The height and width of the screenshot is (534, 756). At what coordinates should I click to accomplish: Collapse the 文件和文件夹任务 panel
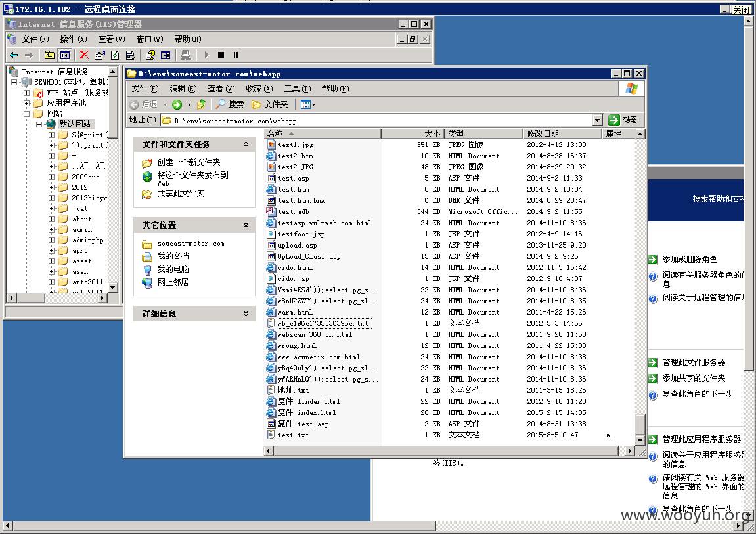pos(246,144)
